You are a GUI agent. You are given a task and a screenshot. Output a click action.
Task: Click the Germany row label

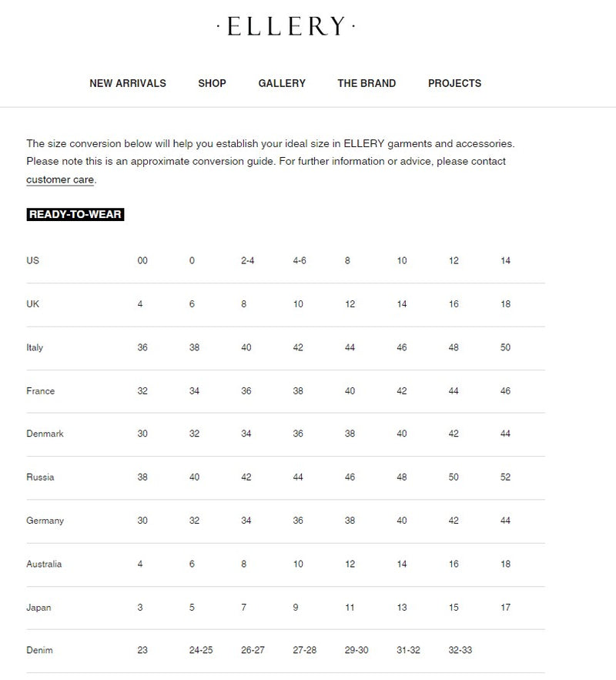point(45,521)
